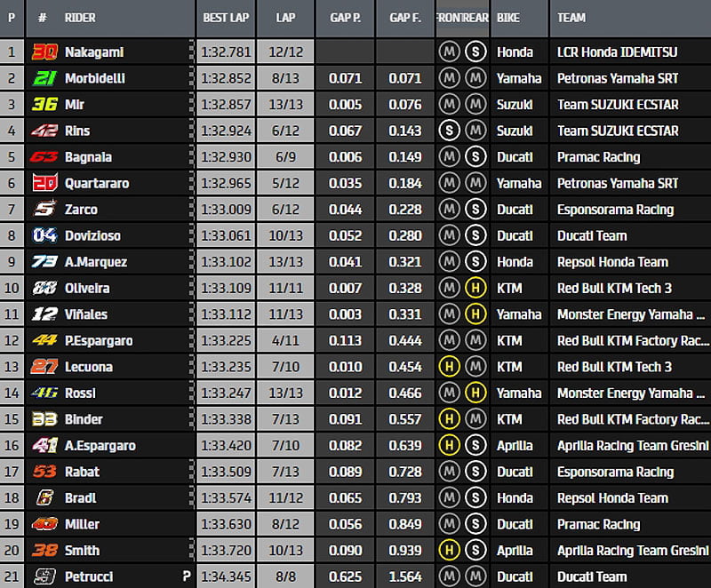The image size is (711, 588).
Task: Select Lecuona's yellow hard front tyre icon
Action: click(449, 367)
